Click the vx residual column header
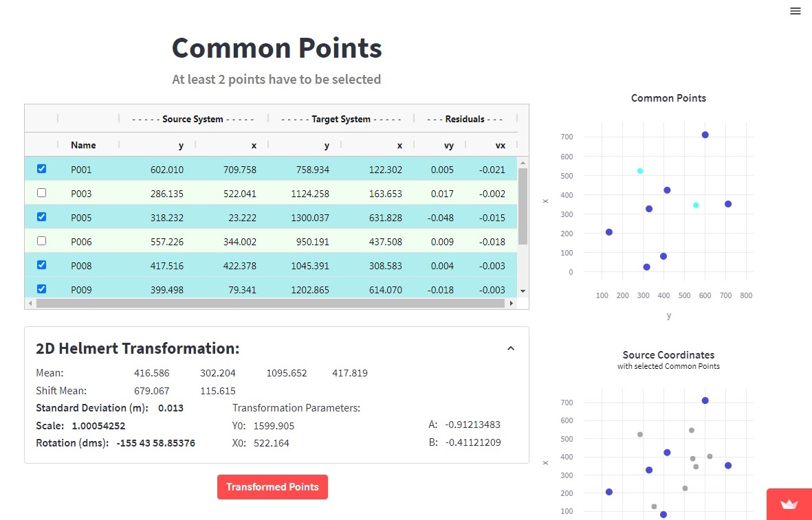 (x=501, y=146)
